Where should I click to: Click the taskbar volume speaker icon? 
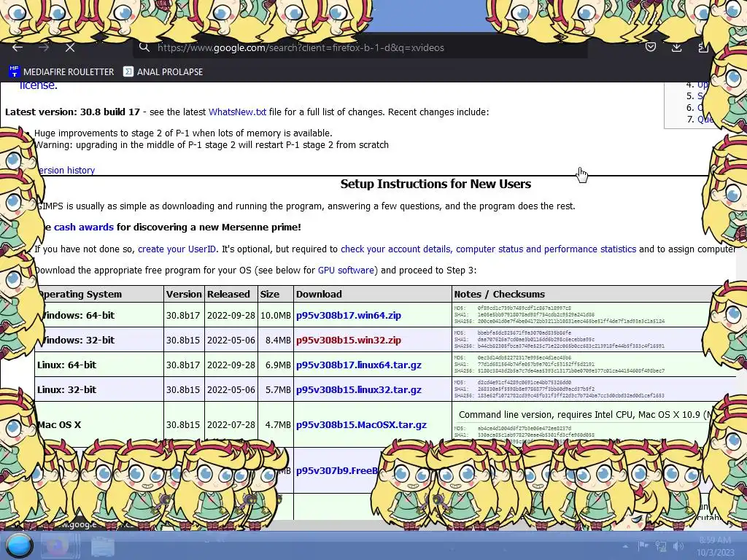point(678,545)
